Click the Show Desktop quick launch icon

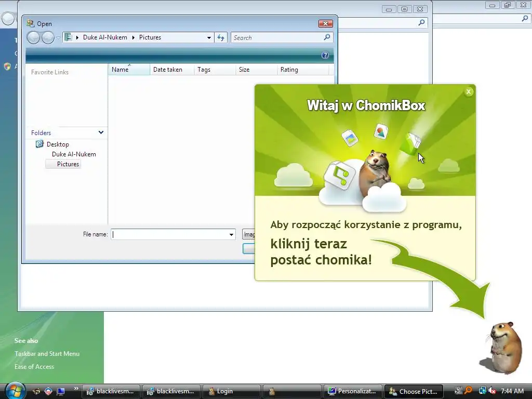click(x=61, y=391)
